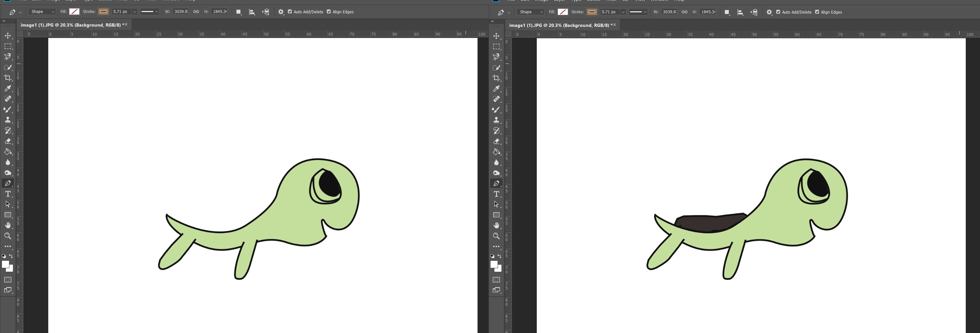Select the Path Selection tool in right window
The image size is (980, 333).
point(496,204)
